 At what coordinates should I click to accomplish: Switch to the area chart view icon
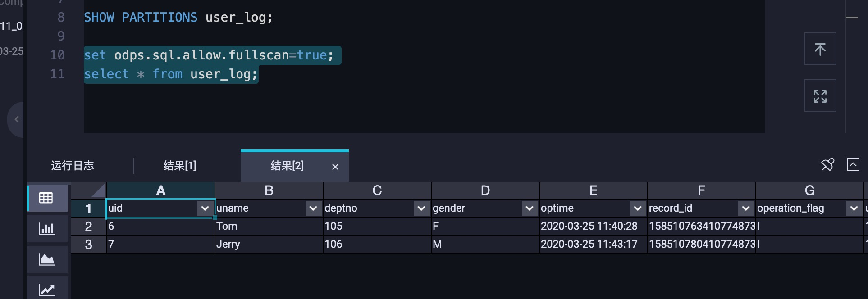click(46, 259)
